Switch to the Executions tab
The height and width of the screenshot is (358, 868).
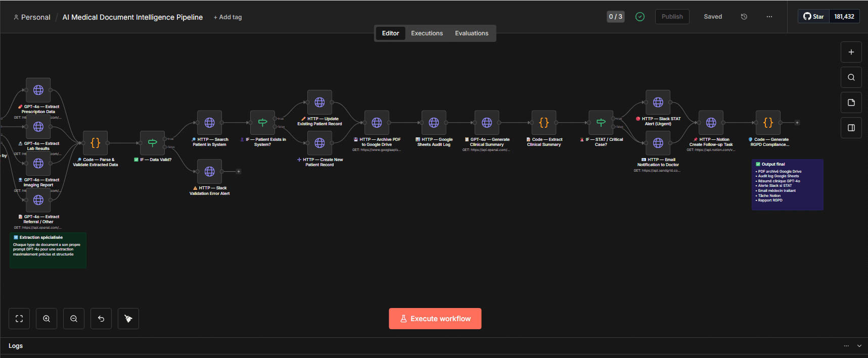pos(427,33)
